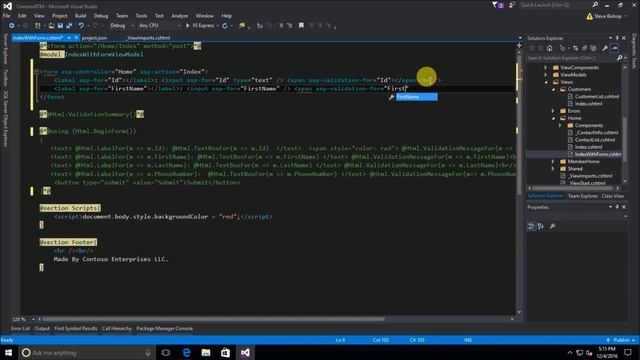Start the site with the IIS Express play icon
Image resolution: width=640 pixels, height=360 pixels.
pyautogui.click(x=187, y=26)
